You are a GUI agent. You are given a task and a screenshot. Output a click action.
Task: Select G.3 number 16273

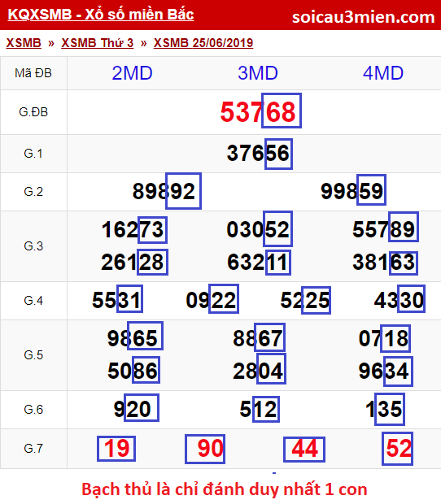[133, 230]
